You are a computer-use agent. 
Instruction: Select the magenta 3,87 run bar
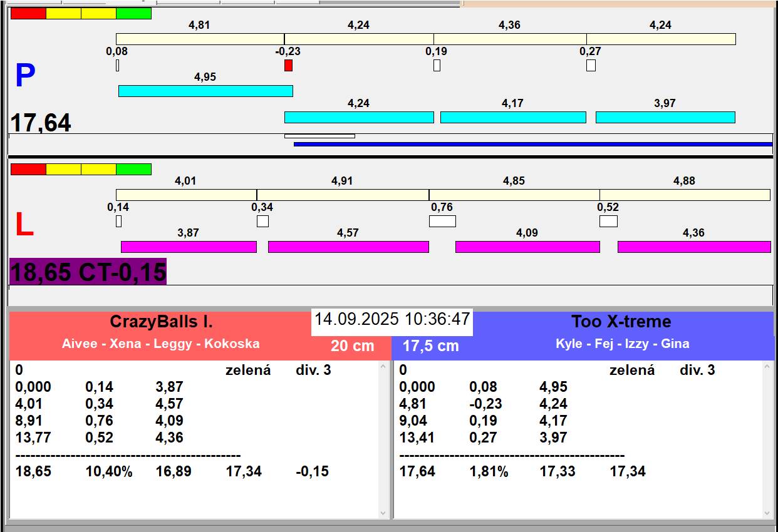(189, 247)
